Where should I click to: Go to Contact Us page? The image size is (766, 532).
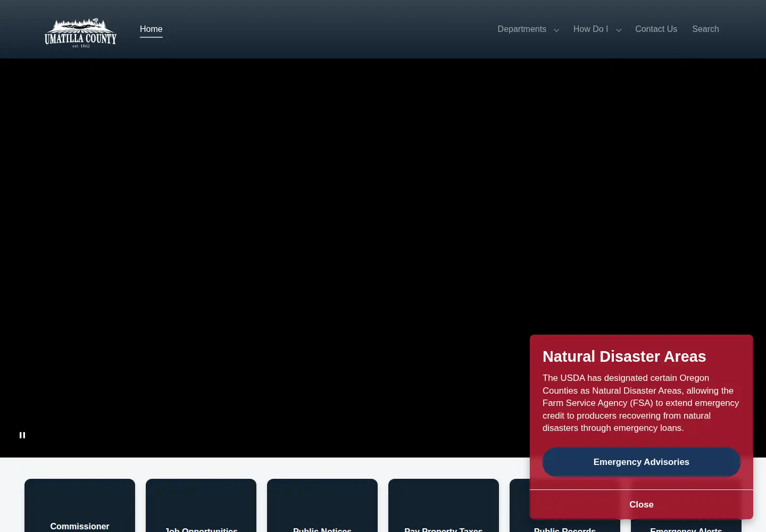(656, 29)
